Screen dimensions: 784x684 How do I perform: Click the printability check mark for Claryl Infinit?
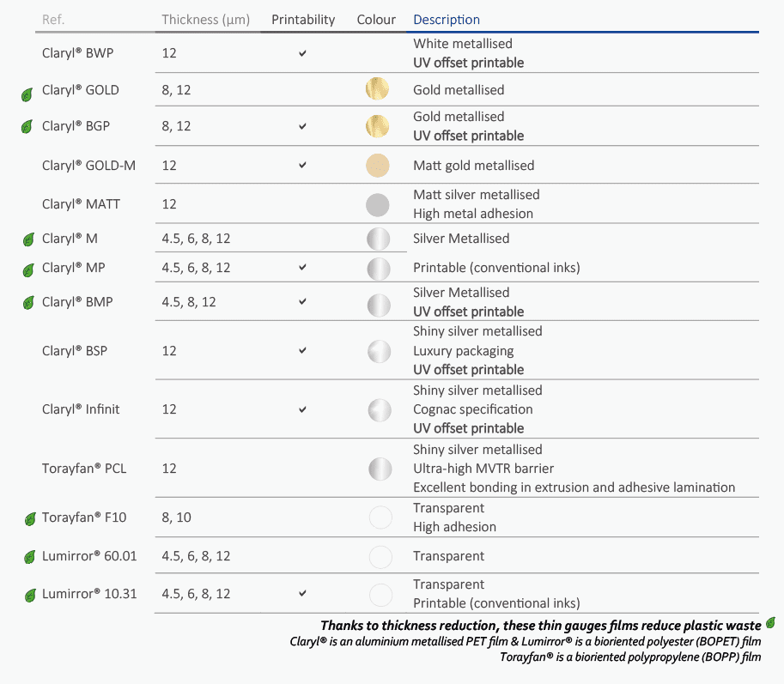coord(302,409)
